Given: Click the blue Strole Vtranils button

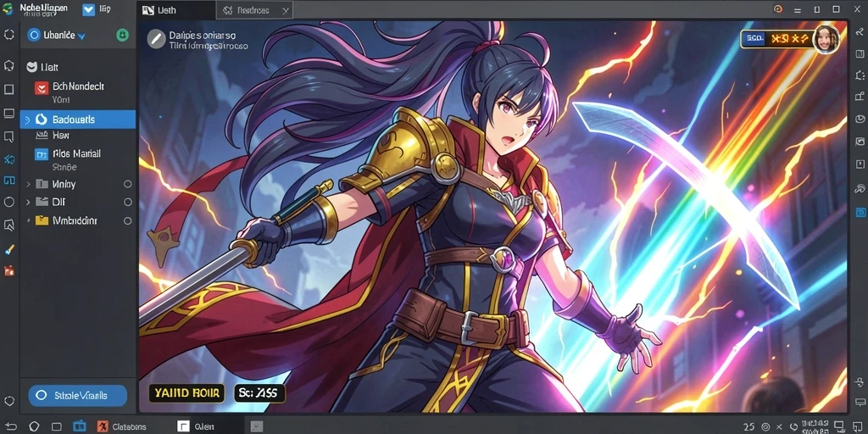Looking at the screenshot, I should point(77,396).
